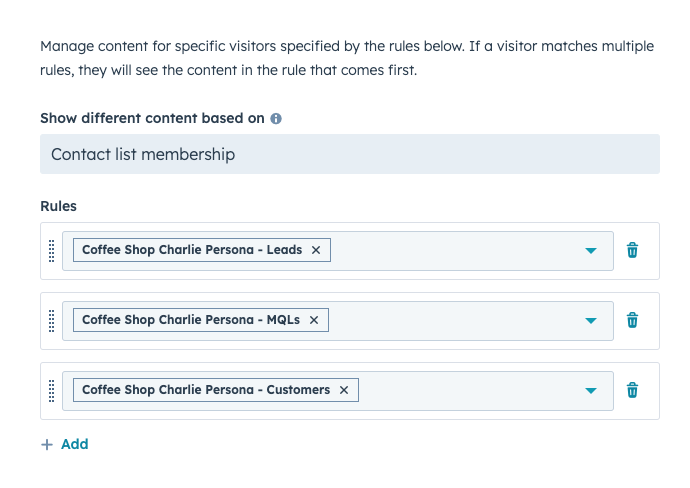This screenshot has height=488, width=690.
Task: Open the info tooltip next to Show different content
Action: pos(276,118)
